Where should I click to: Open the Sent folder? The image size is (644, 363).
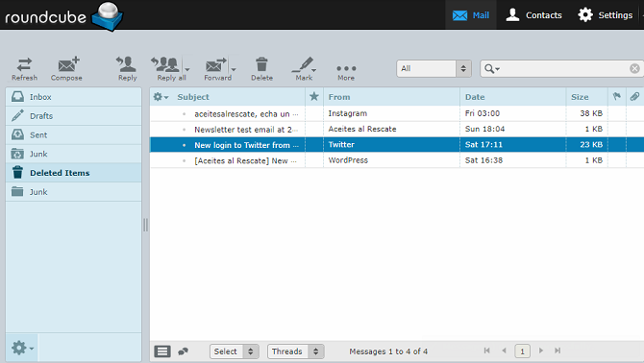pos(73,135)
